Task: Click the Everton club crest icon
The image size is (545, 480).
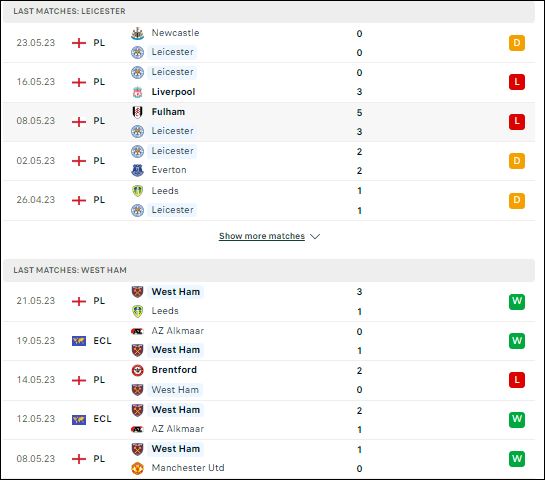Action: pyautogui.click(x=137, y=170)
